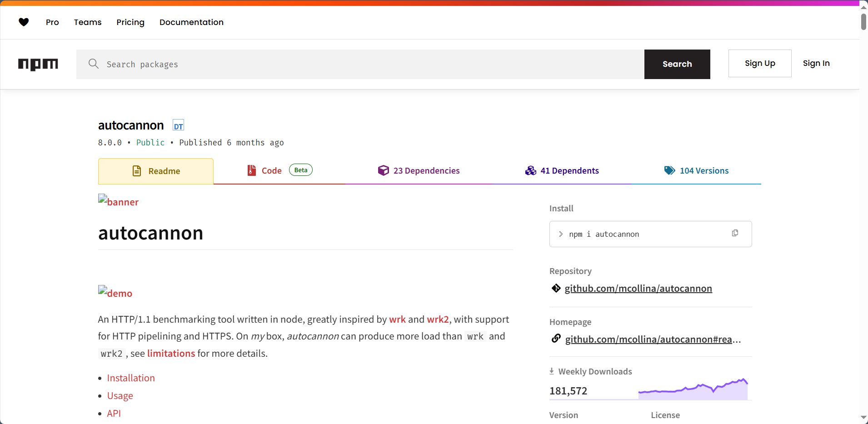Go to the Pricing page
The height and width of the screenshot is (424, 868).
(x=130, y=22)
